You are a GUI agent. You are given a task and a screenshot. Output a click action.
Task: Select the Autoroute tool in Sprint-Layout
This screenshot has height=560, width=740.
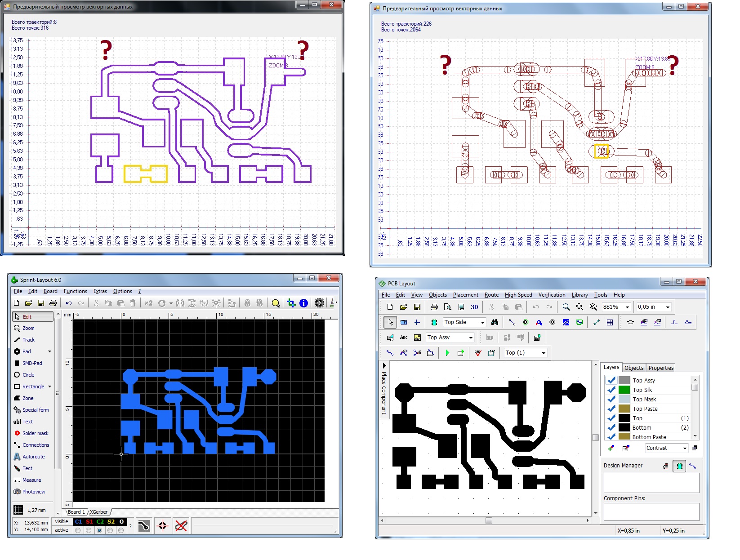(x=33, y=457)
